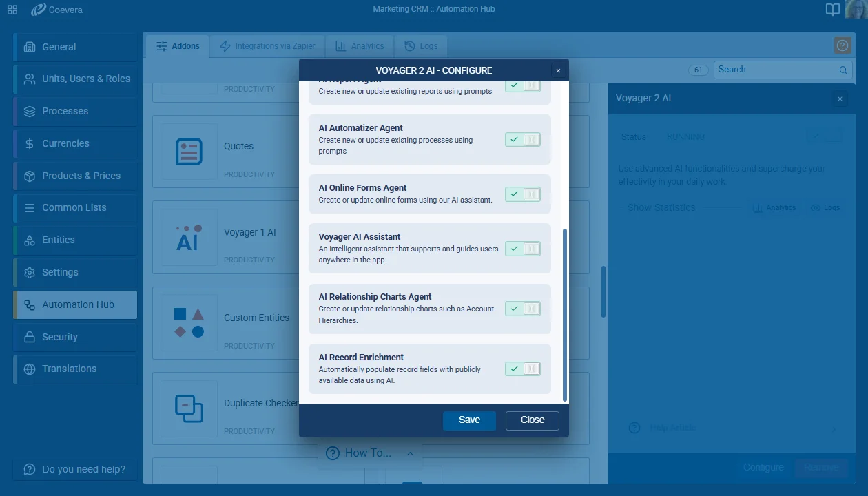The height and width of the screenshot is (496, 868).
Task: Toggle the AI Online Forms Agent switch
Action: pyautogui.click(x=523, y=194)
